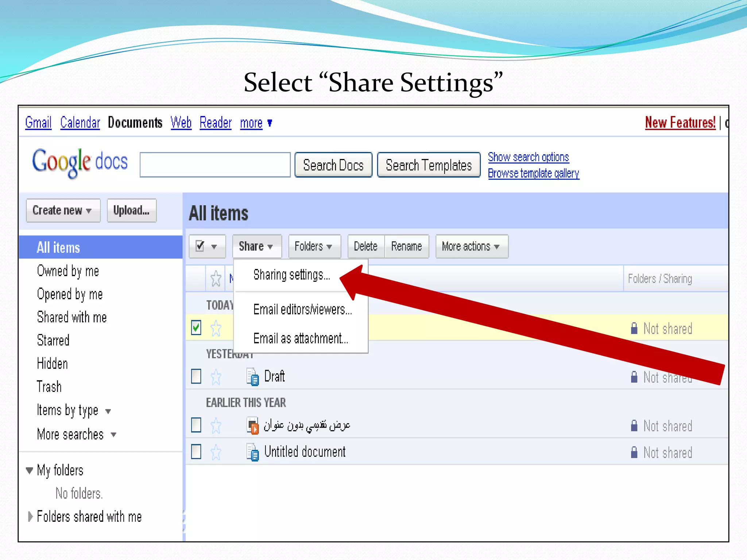Viewport: 747px width, 560px height.
Task: Click the lock icon in presentation row
Action: coord(634,425)
